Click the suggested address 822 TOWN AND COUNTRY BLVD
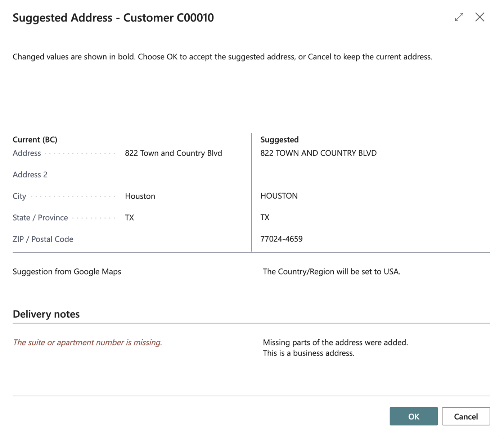Screen dimensions: 504x439 pos(319,153)
